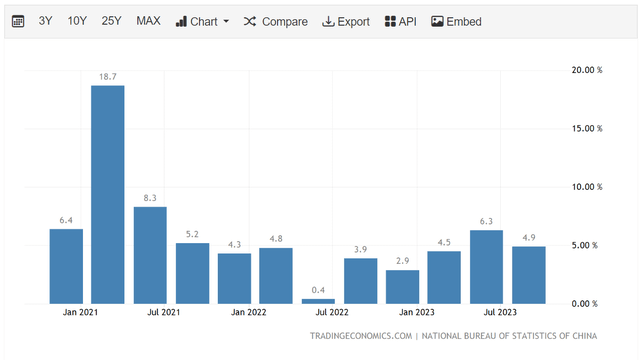This screenshot has width=640, height=360.
Task: Click the Jan 2022 axis label
Action: pyautogui.click(x=249, y=312)
